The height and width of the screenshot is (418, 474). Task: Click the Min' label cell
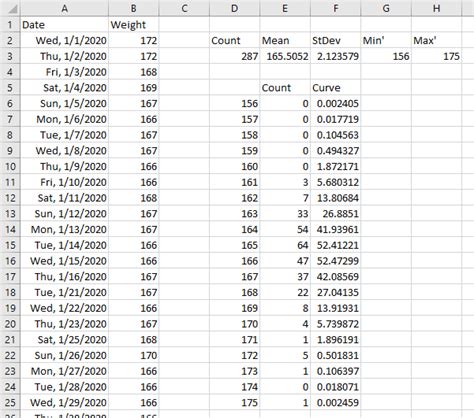(x=386, y=40)
